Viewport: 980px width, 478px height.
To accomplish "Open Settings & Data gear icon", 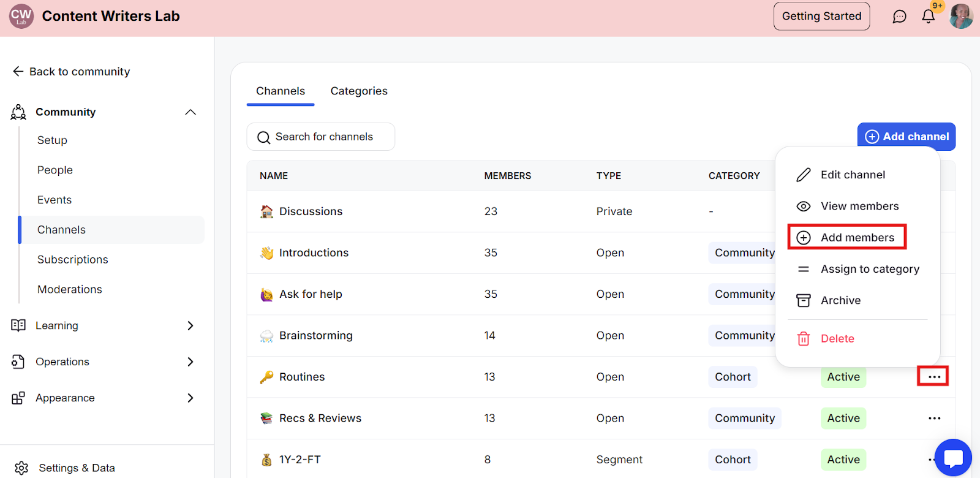I will click(21, 468).
